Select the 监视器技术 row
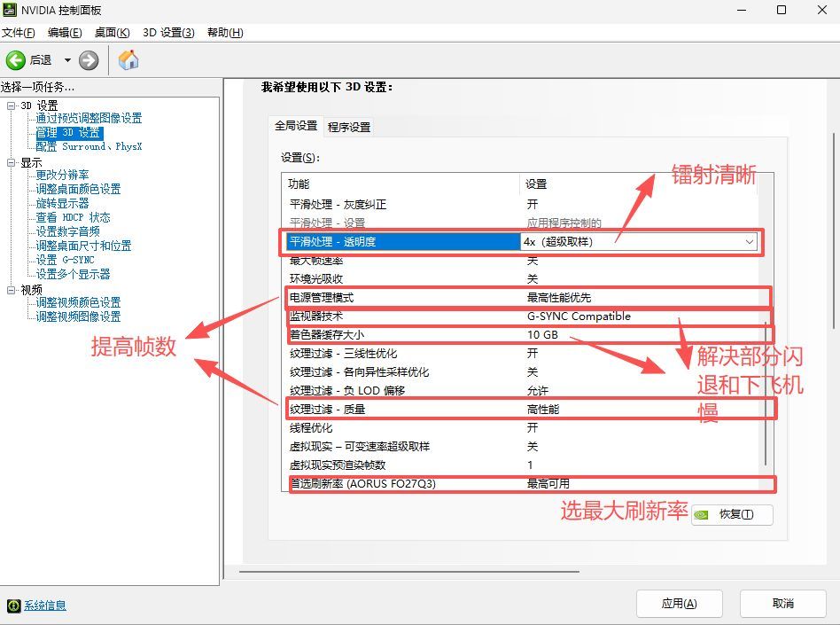Viewport: 840px width, 625px height. tap(524, 316)
